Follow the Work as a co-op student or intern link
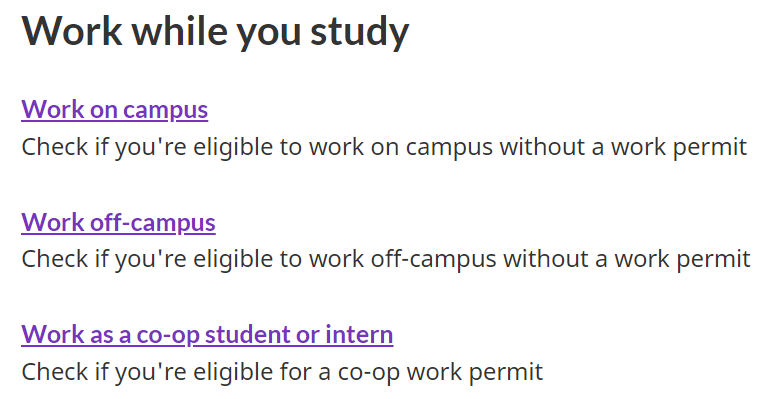This screenshot has width=766, height=399. click(x=207, y=335)
